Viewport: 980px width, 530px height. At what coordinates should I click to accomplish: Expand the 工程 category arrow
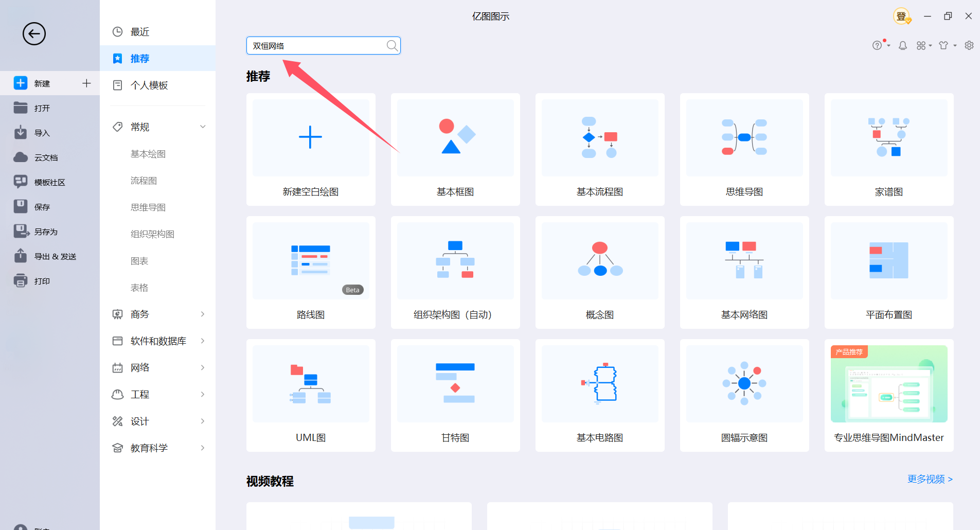point(203,394)
